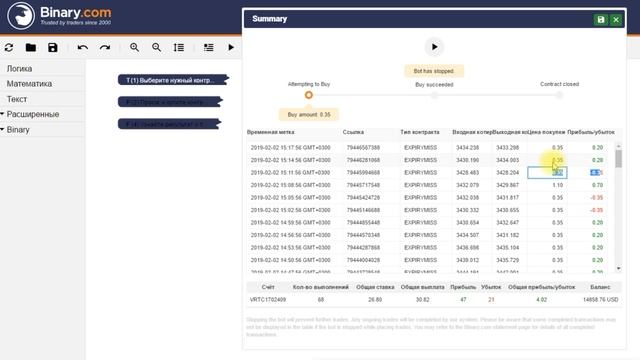The image size is (640, 360).
Task: Click the Binary.com logo
Action: [x=60, y=16]
